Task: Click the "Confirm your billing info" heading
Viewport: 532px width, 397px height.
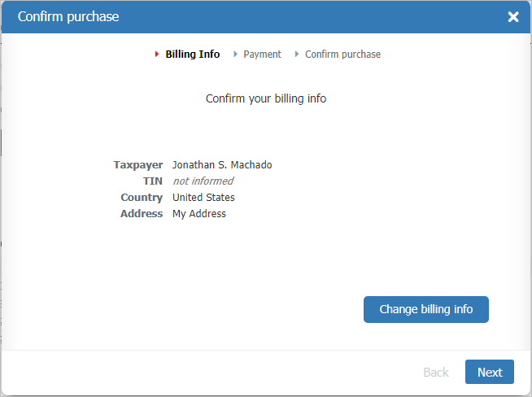Action: (266, 99)
